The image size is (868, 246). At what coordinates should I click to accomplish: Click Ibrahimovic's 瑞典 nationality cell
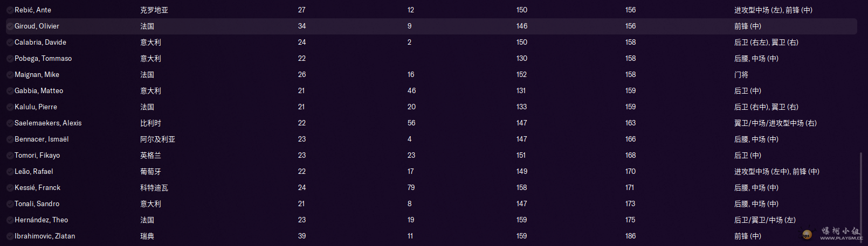pyautogui.click(x=147, y=236)
